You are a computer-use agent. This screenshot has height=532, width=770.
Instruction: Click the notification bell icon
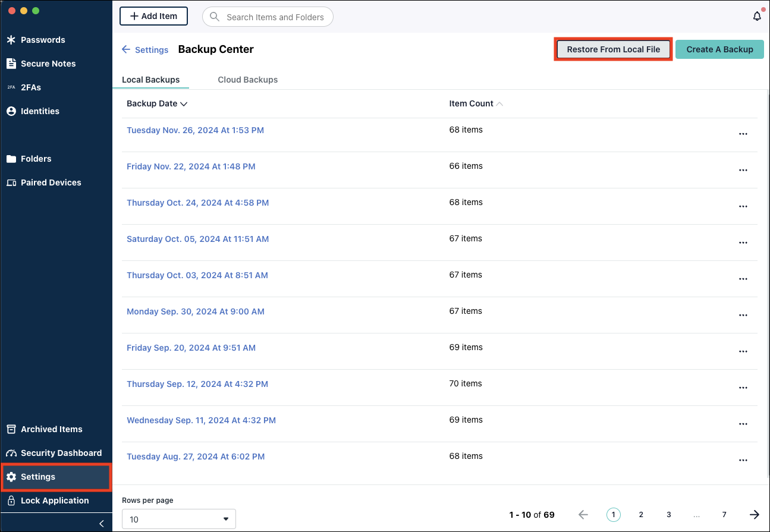(757, 16)
